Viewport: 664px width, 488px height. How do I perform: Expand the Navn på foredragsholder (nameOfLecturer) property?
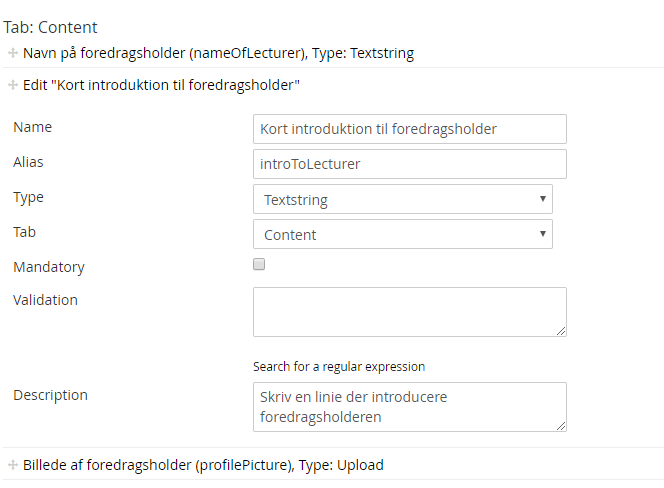[x=218, y=53]
